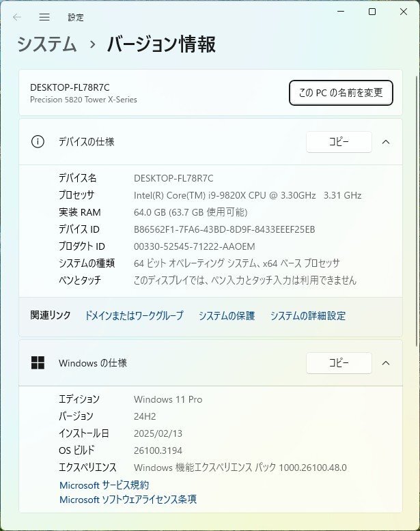
Task: Click the デバイス ID label
Action: click(x=79, y=229)
